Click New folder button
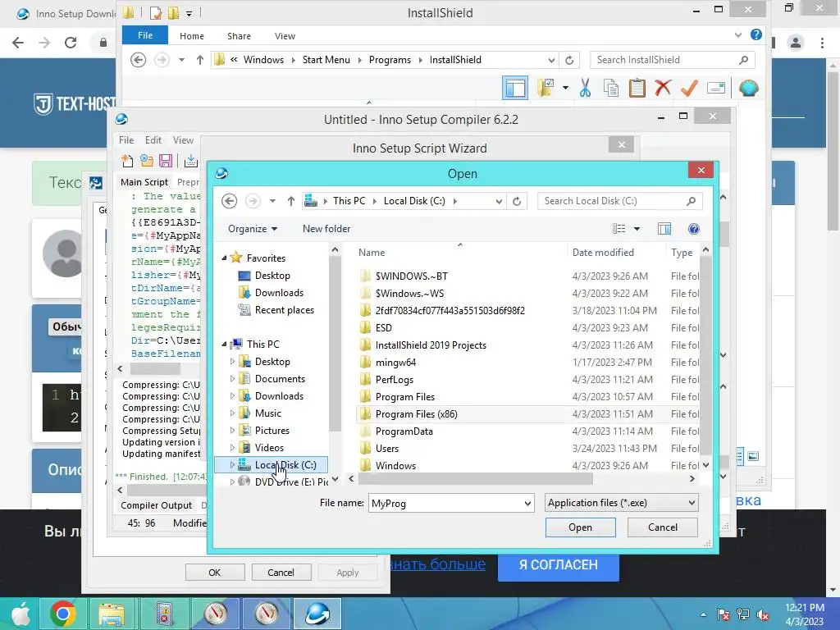 tap(326, 229)
